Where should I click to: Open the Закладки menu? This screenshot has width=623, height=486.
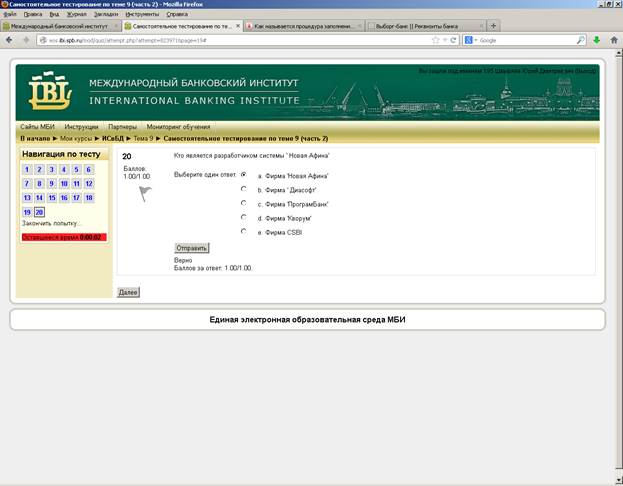pyautogui.click(x=106, y=14)
